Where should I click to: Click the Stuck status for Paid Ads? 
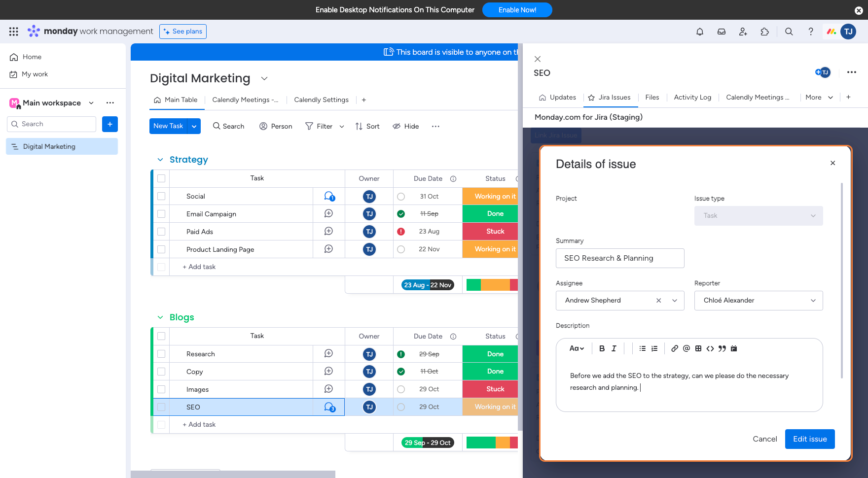coord(495,232)
